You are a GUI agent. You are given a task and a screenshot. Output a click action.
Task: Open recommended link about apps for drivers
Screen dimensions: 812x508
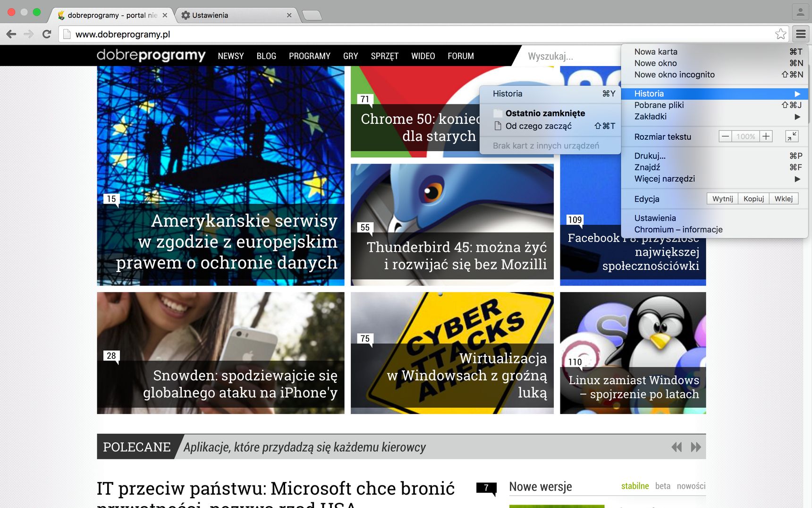pyautogui.click(x=304, y=447)
